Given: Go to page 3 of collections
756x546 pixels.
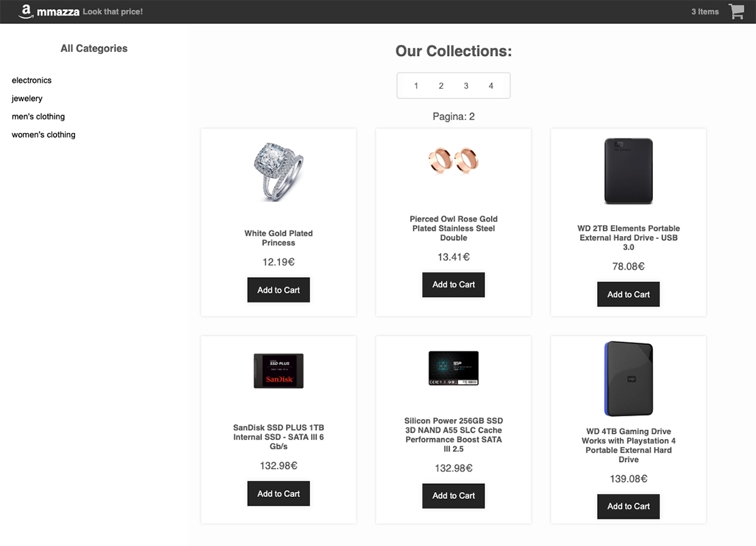Looking at the screenshot, I should [466, 86].
